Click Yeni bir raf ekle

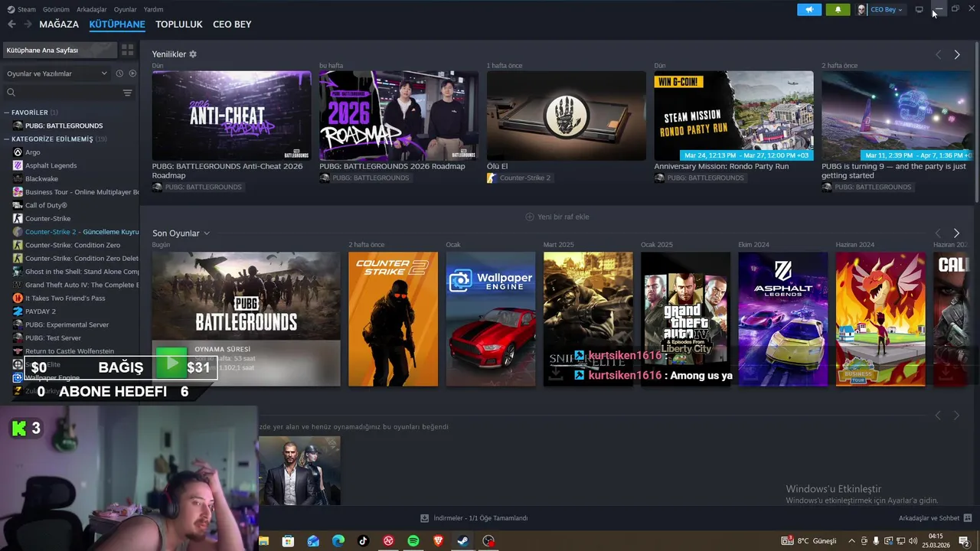[557, 217]
